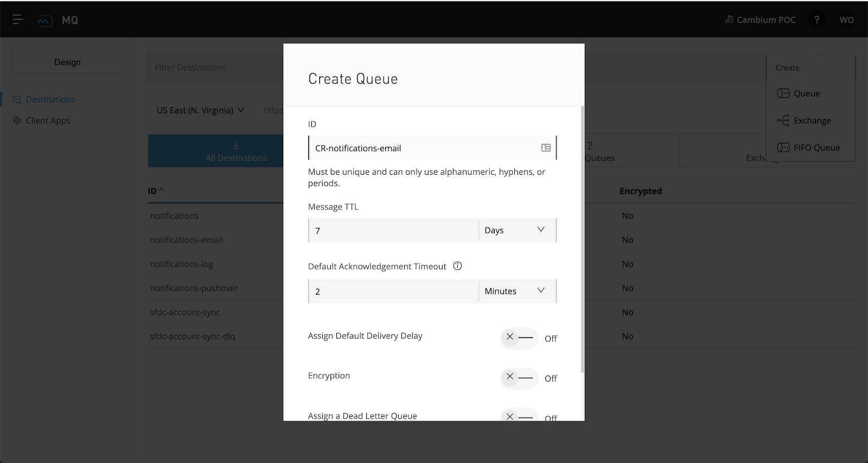This screenshot has width=868, height=463.
Task: Click the dialog's vertical scrollbar
Action: click(583, 239)
